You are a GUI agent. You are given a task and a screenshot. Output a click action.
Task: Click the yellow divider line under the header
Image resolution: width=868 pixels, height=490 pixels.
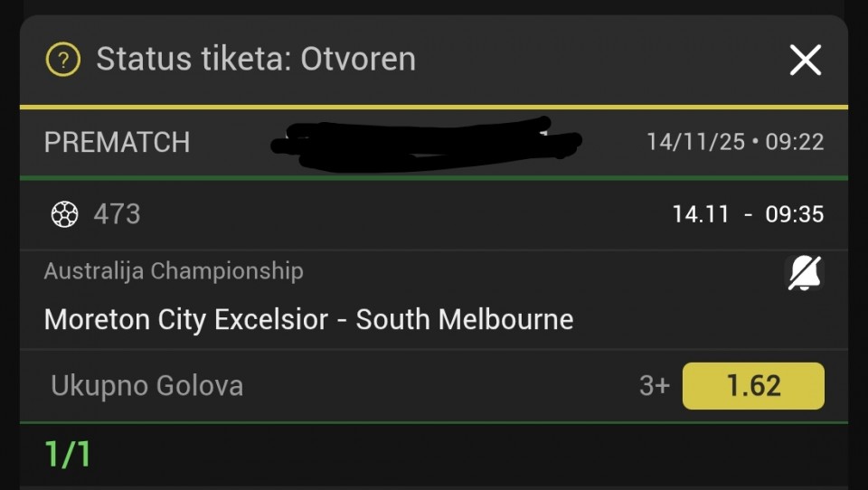pyautogui.click(x=434, y=107)
